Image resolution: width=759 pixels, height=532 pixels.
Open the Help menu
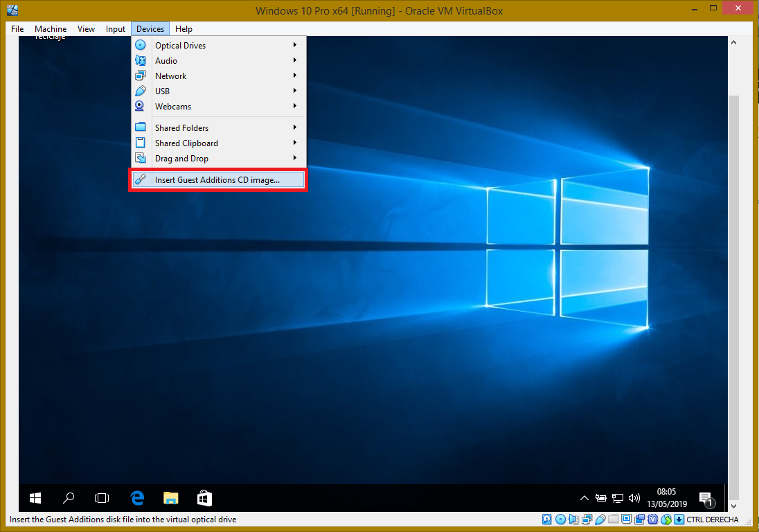[x=184, y=29]
